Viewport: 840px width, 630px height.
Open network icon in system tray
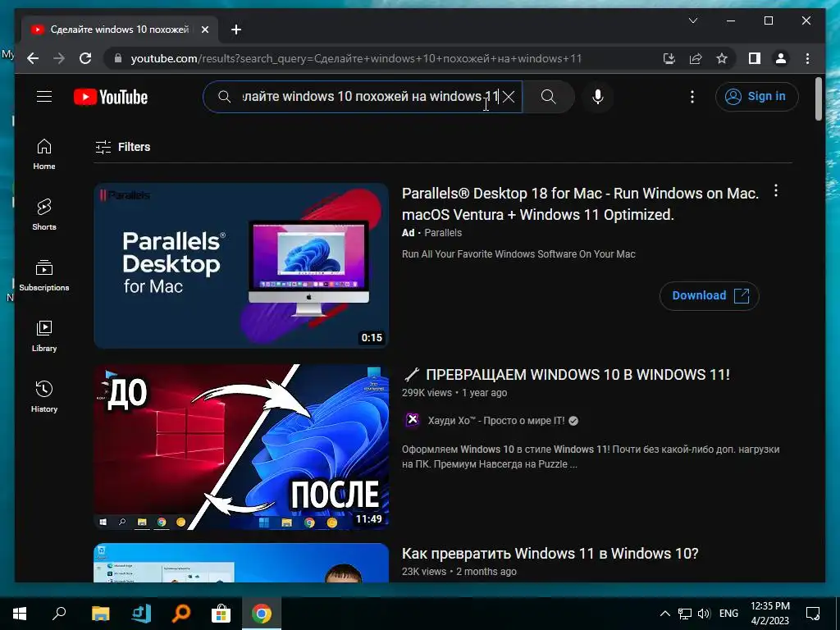tap(685, 614)
